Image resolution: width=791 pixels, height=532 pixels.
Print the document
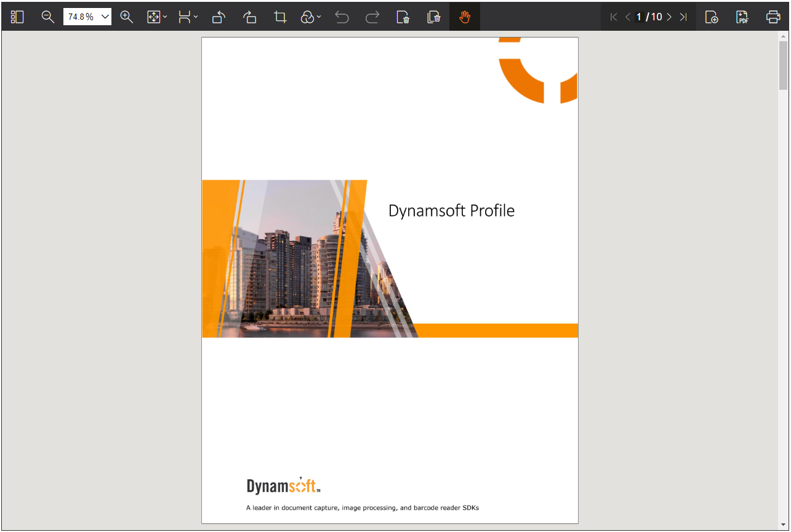coord(773,17)
